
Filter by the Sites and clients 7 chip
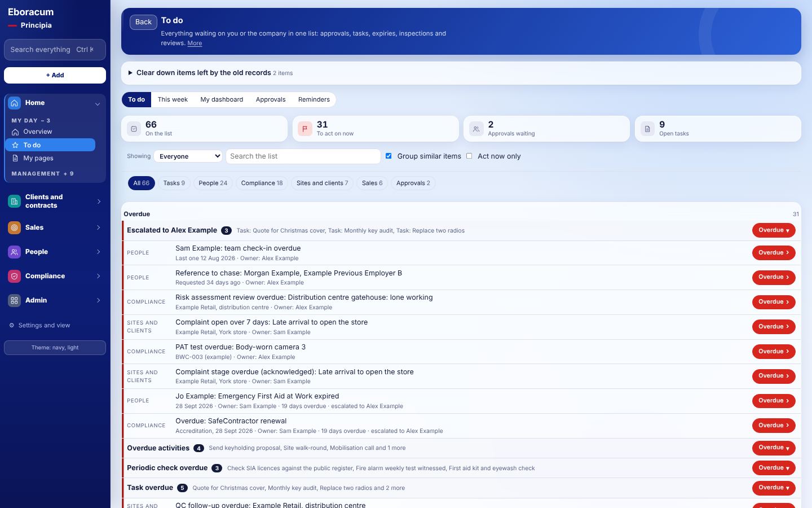[322, 183]
